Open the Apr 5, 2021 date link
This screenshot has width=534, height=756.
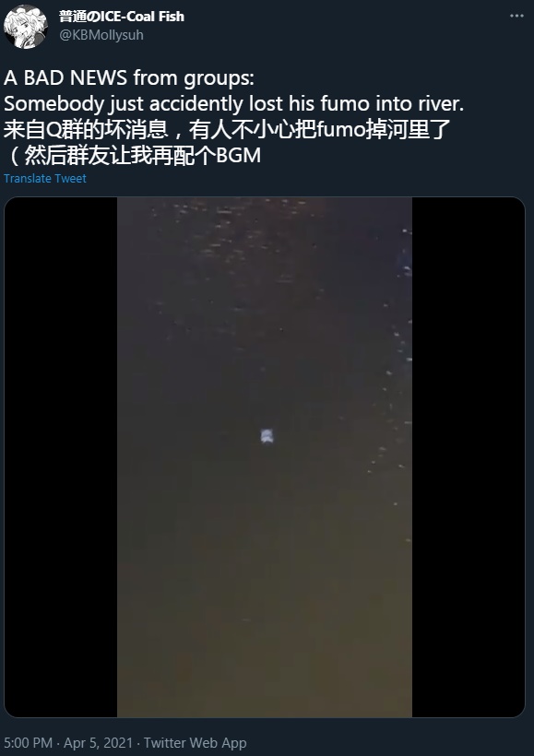point(98,743)
